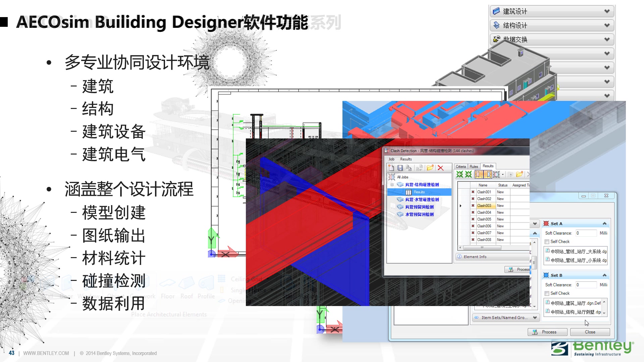Click the red Set A clash icon
The image size is (644, 362).
point(546,224)
